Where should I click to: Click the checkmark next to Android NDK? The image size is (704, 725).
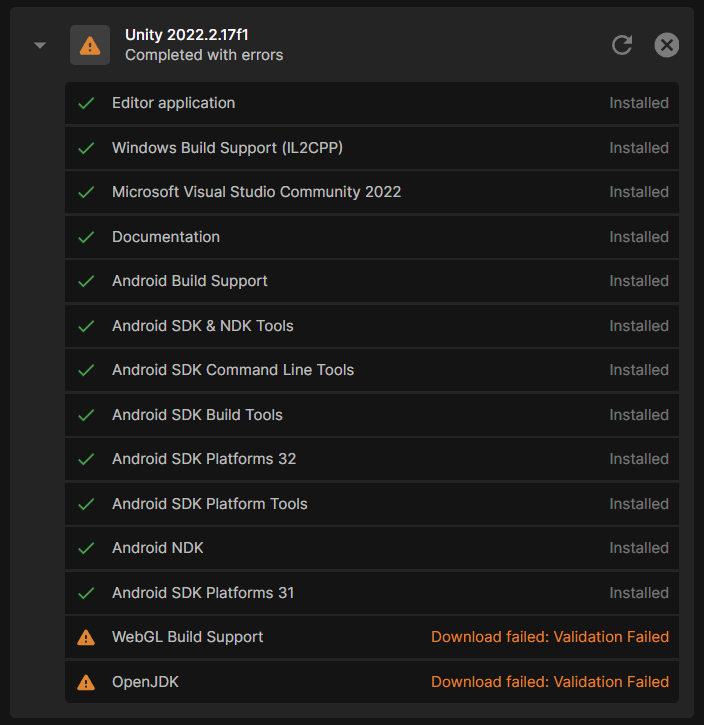87,548
